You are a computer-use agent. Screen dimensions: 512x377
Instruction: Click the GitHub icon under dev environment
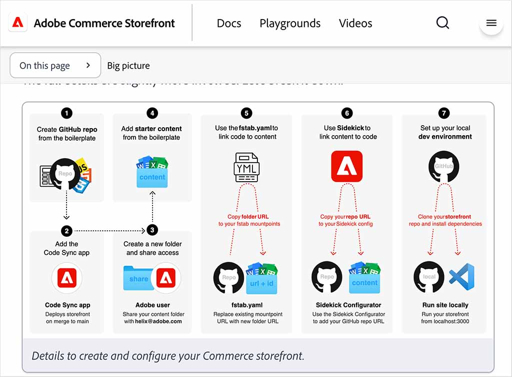click(x=444, y=167)
